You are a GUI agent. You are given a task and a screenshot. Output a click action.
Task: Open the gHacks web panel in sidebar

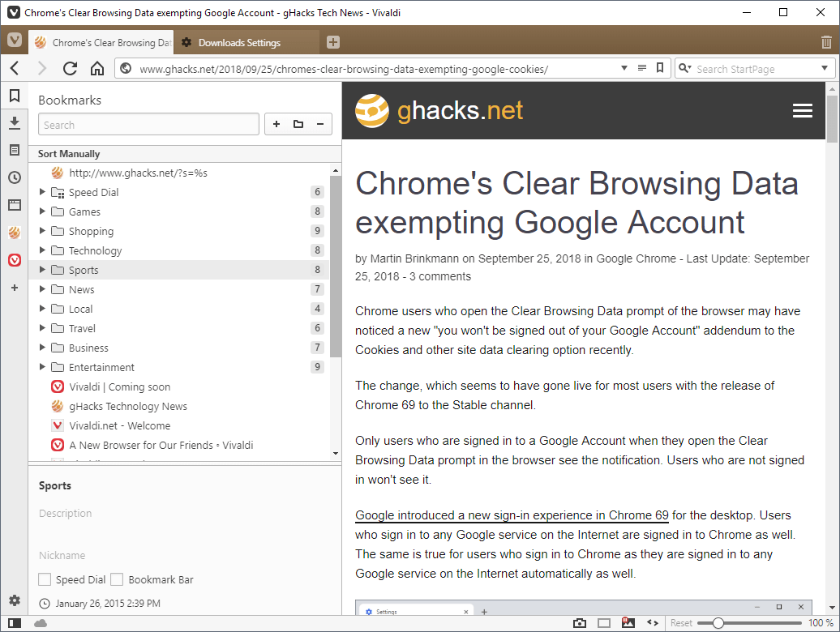15,233
